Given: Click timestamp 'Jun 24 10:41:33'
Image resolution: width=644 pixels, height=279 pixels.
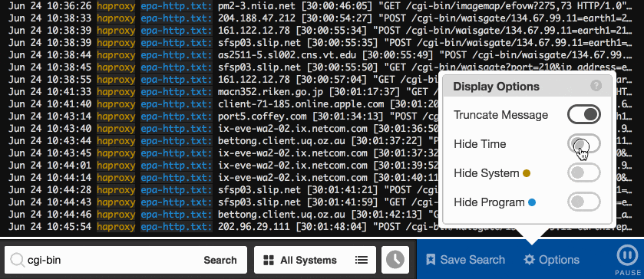Looking at the screenshot, I should pyautogui.click(x=50, y=92).
